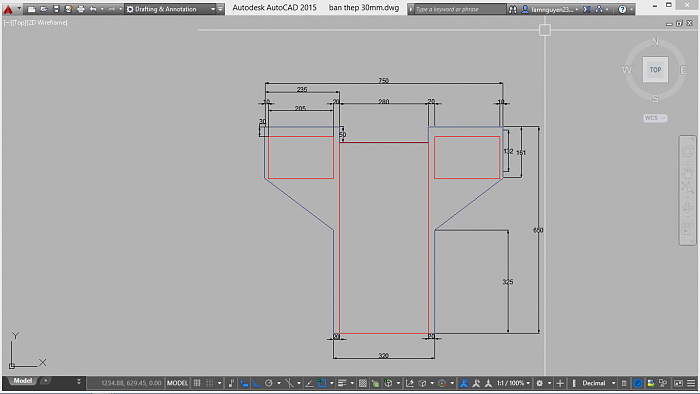Open the Help question mark icon
This screenshot has width=700, height=394.
pyautogui.click(x=622, y=9)
